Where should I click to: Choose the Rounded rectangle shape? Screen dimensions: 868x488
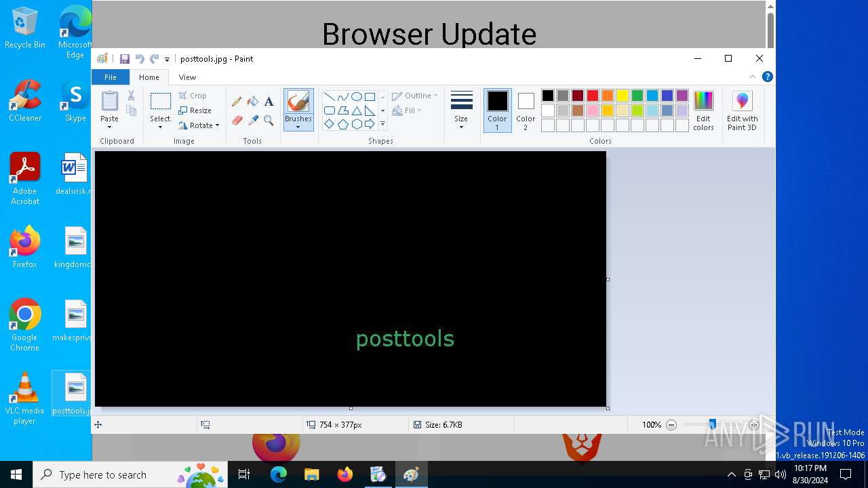[x=329, y=110]
